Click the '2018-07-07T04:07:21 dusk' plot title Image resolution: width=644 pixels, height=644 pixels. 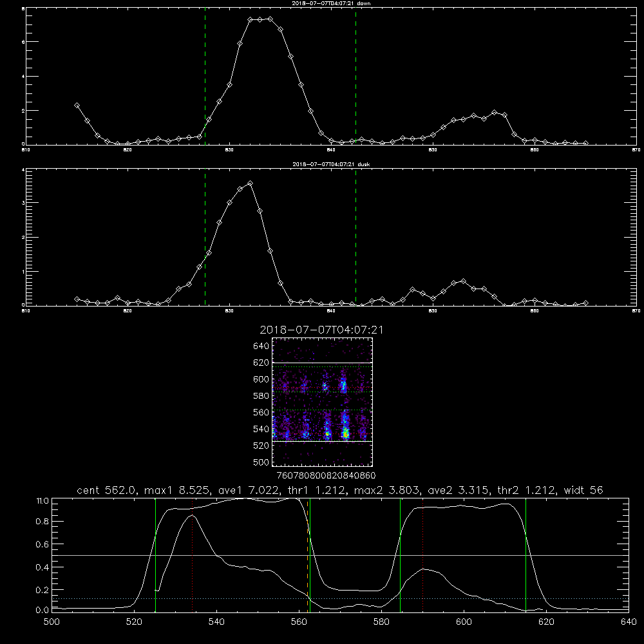(331, 164)
